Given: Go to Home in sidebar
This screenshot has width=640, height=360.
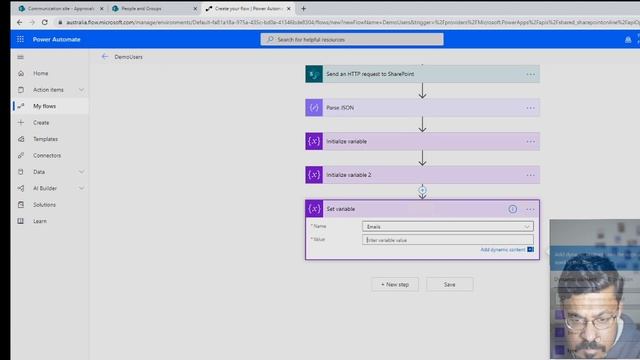Looking at the screenshot, I should [40, 73].
